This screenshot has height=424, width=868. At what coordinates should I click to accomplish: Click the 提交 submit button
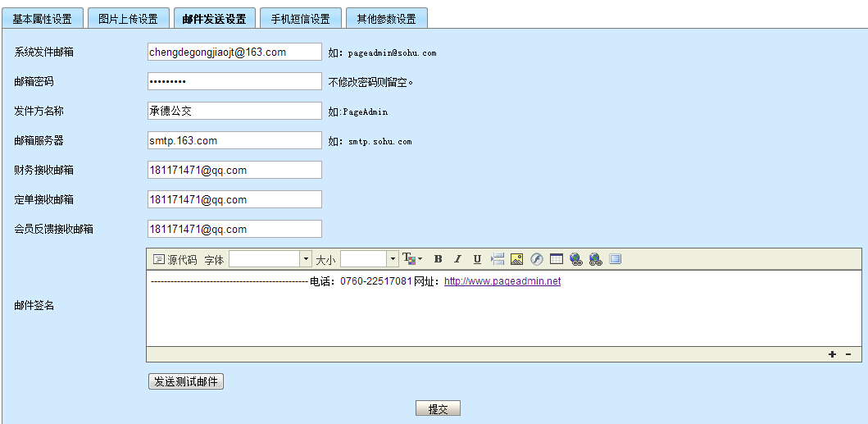(439, 409)
